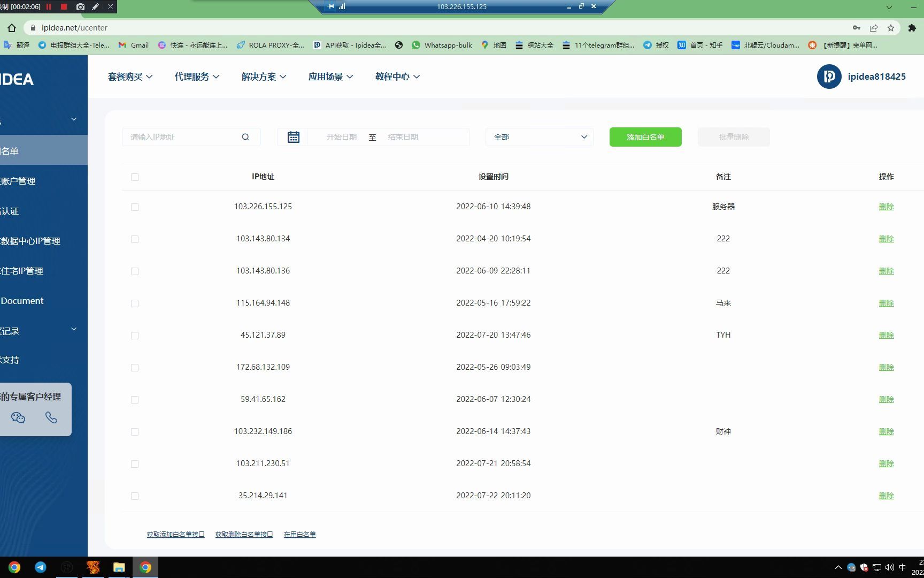
Task: Open 支持 in sidebar
Action: point(10,360)
